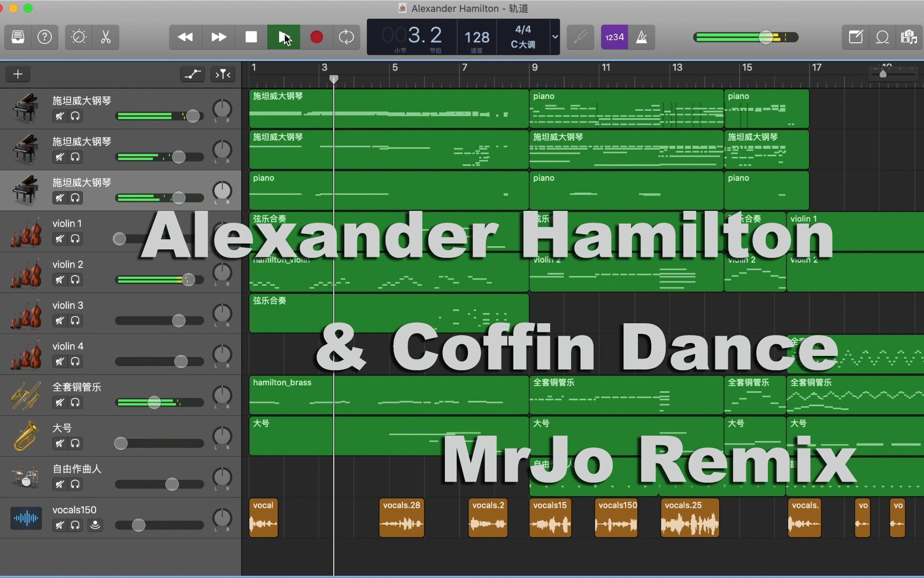
Task: Select the 全套铜管乐 brass icon
Action: [26, 395]
